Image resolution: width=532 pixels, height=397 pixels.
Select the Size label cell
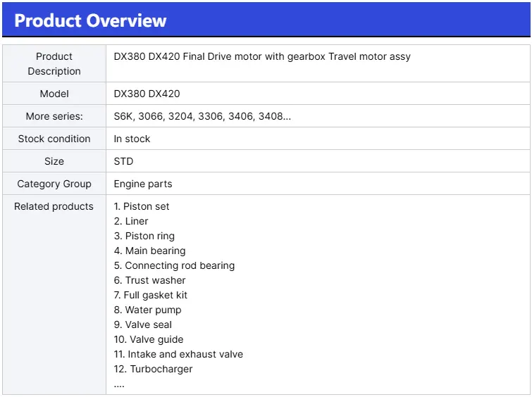(x=54, y=161)
